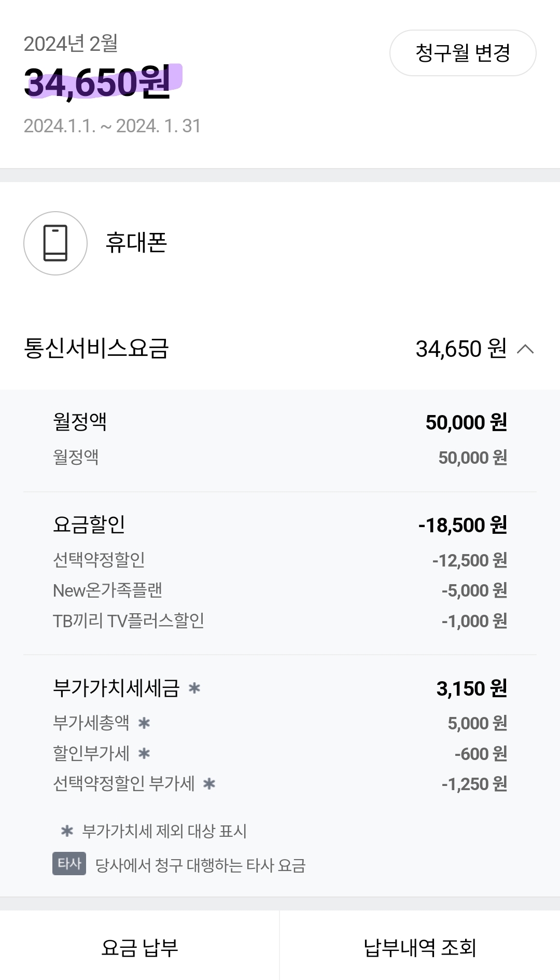Select the 선택약정할인 discount row
Image resolution: width=560 pixels, height=980 pixels.
(280, 560)
